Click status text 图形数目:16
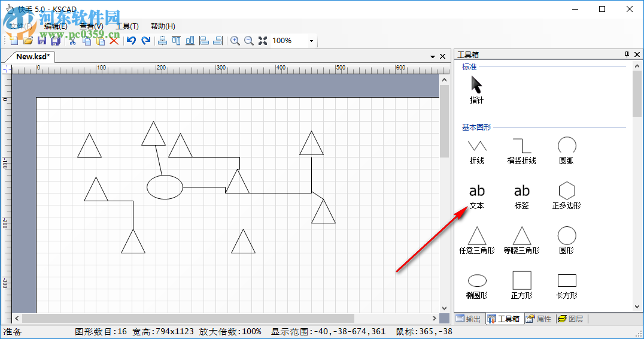The width and height of the screenshot is (644, 339). [101, 332]
